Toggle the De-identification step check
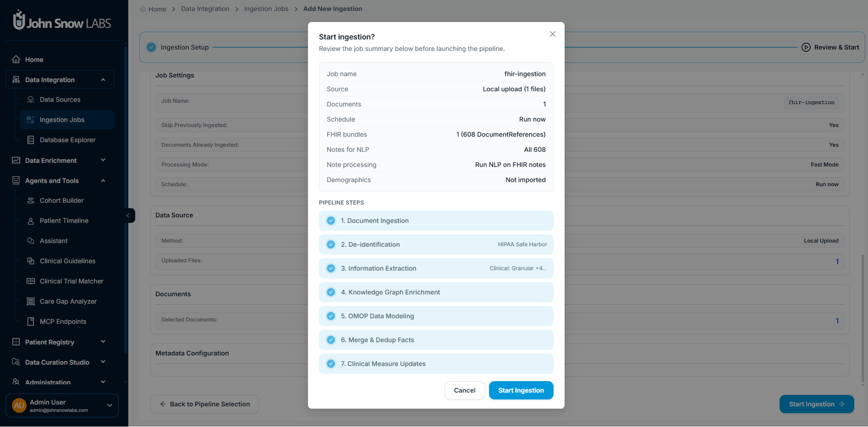 click(x=331, y=244)
